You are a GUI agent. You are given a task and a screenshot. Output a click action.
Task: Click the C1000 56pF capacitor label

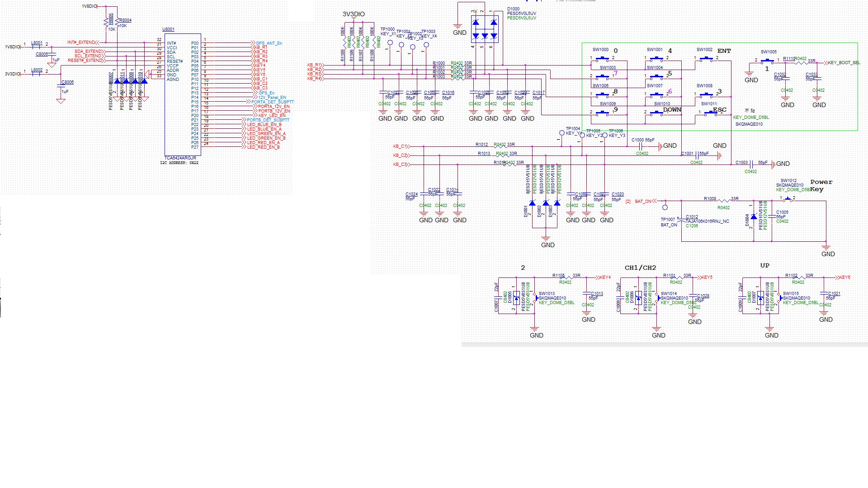coord(643,140)
